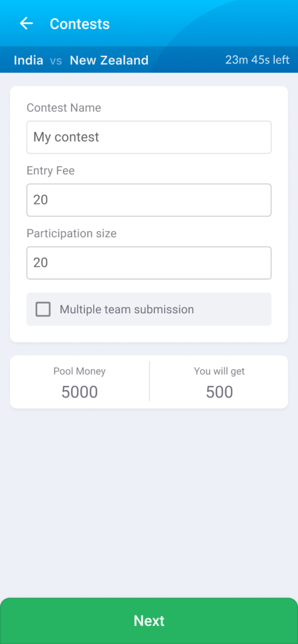Image resolution: width=298 pixels, height=644 pixels.
Task: Select the India team name
Action: 28,60
